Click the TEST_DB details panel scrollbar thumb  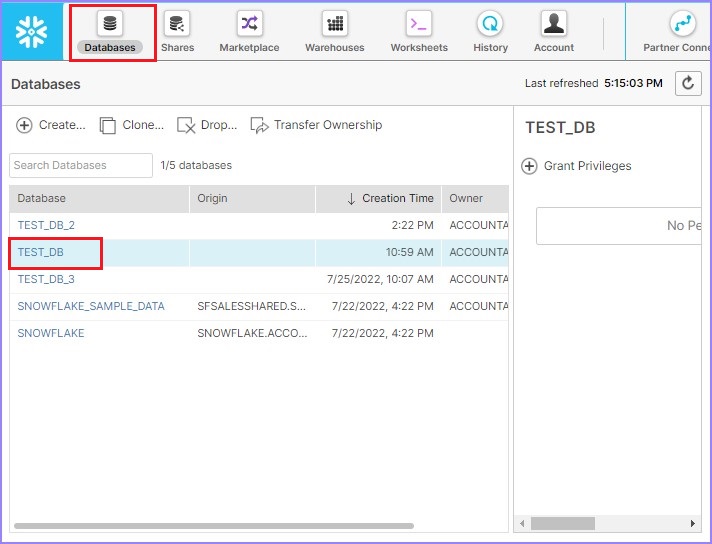click(563, 523)
